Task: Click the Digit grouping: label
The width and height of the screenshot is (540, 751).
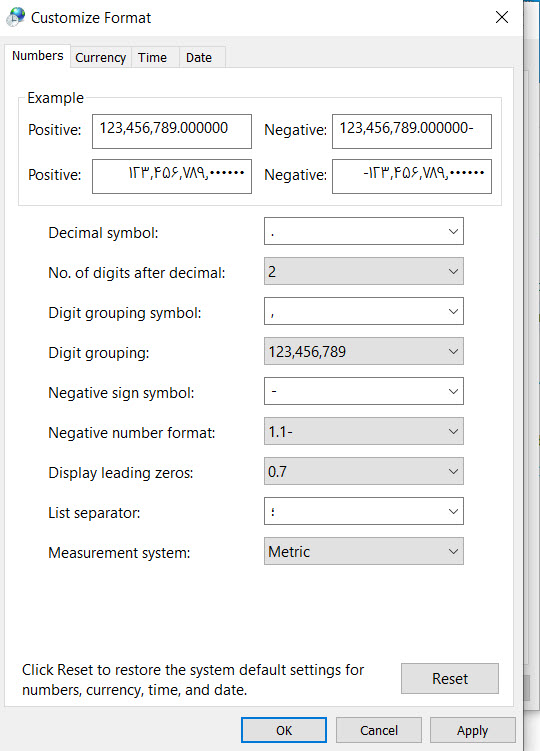Action: tap(99, 353)
